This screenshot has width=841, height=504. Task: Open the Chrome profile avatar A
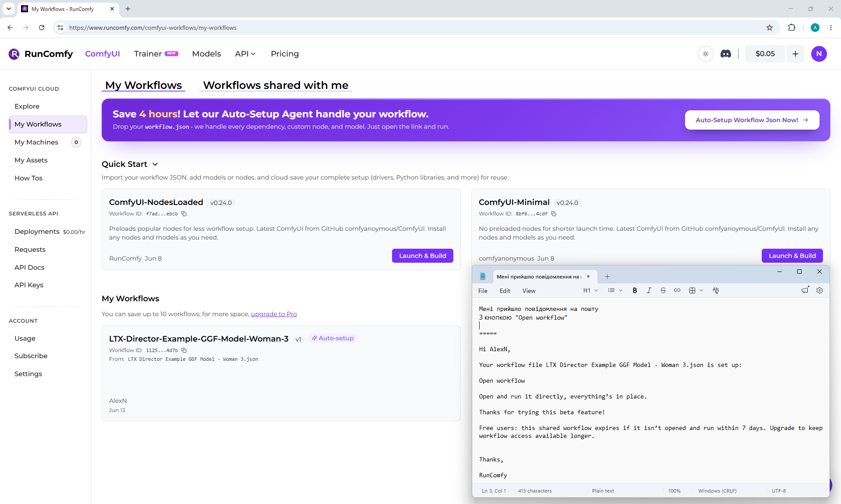tap(815, 28)
